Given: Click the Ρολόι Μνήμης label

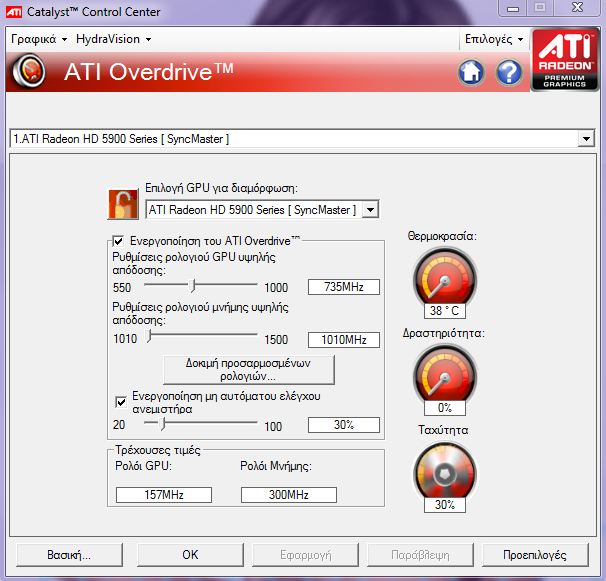Looking at the screenshot, I should [x=276, y=466].
